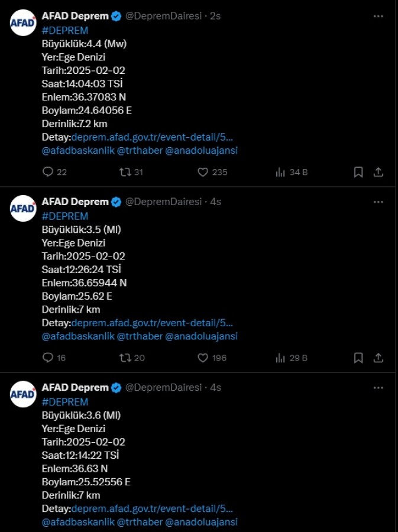Open more options on the 3.6 Ml tweet

pos(378,387)
